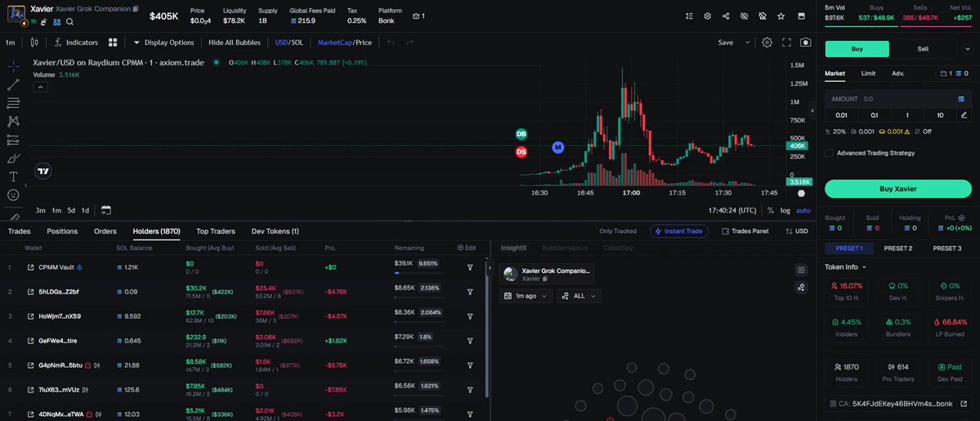Screen dimensions: 980x421
Task: Collapse the chart legend with the chevron
Action: (39, 87)
